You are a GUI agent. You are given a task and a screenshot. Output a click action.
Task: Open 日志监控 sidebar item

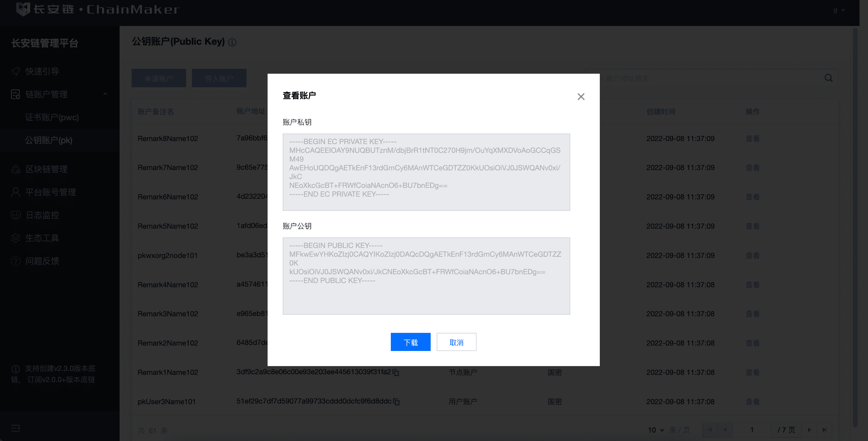[42, 215]
